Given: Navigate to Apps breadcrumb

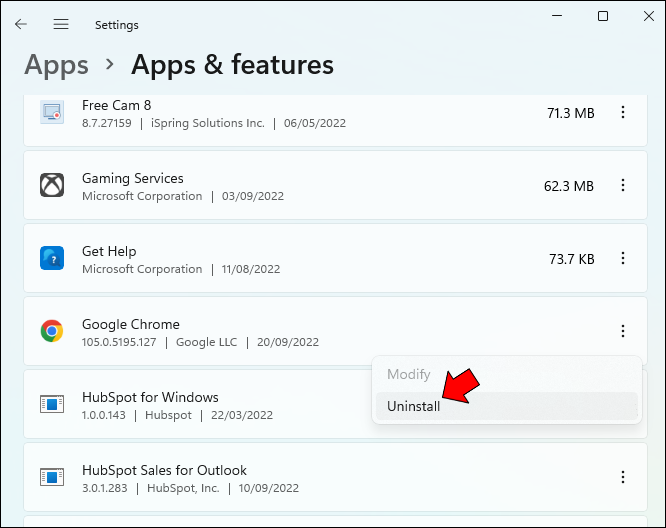Looking at the screenshot, I should (56, 66).
